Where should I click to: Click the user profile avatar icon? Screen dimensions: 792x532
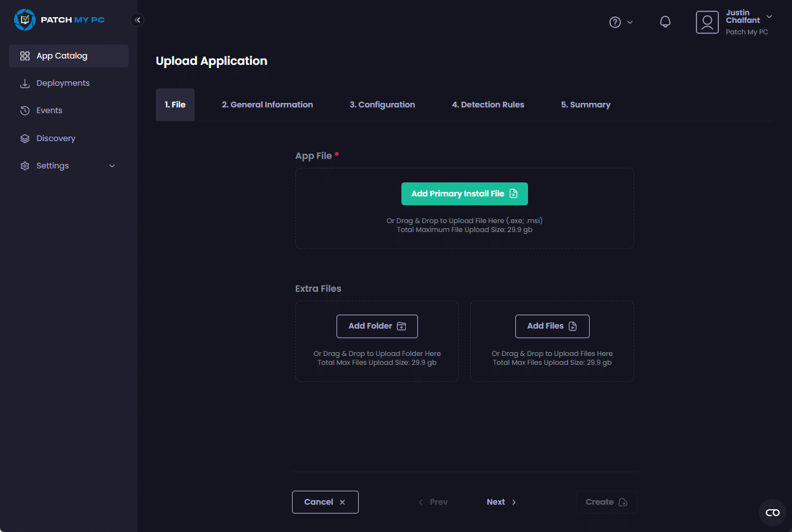707,22
